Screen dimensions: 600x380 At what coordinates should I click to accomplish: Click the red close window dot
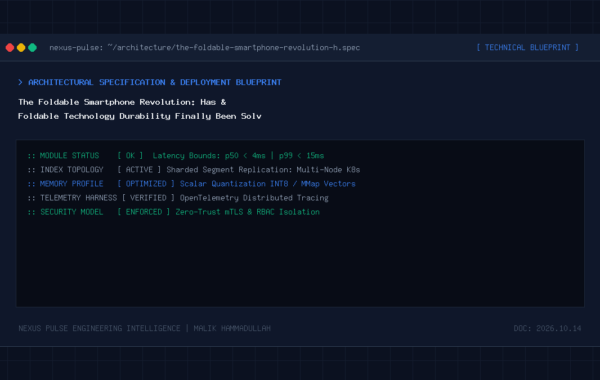tap(10, 47)
